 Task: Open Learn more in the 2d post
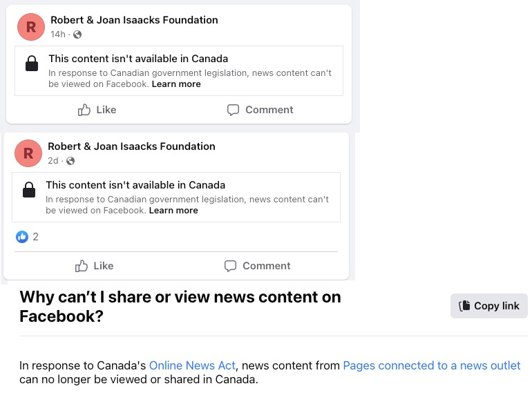173,211
